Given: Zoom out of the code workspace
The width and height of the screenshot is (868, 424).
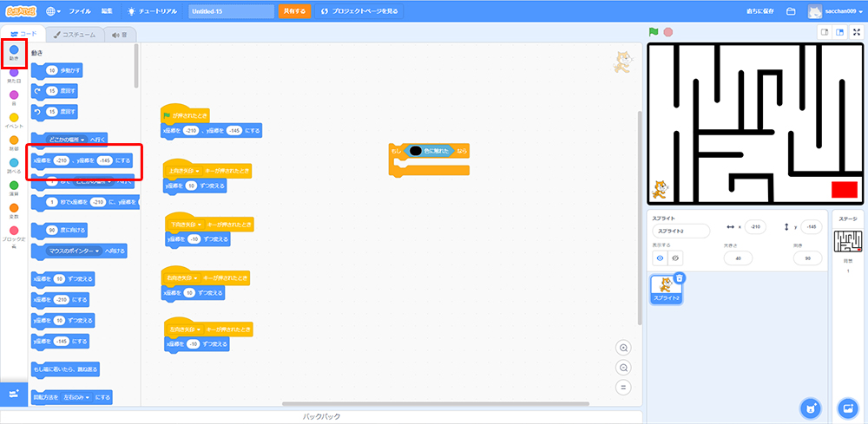Looking at the screenshot, I should pyautogui.click(x=623, y=368).
